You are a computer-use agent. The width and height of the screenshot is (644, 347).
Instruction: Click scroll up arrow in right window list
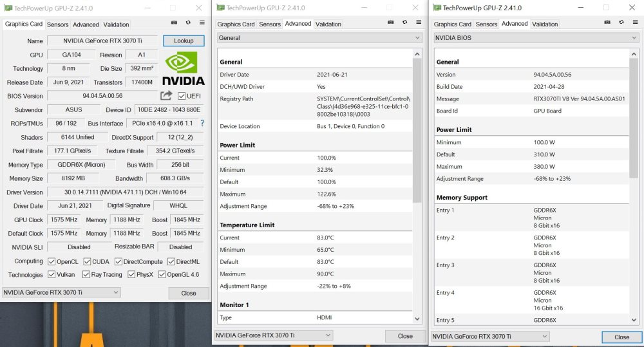(x=634, y=54)
